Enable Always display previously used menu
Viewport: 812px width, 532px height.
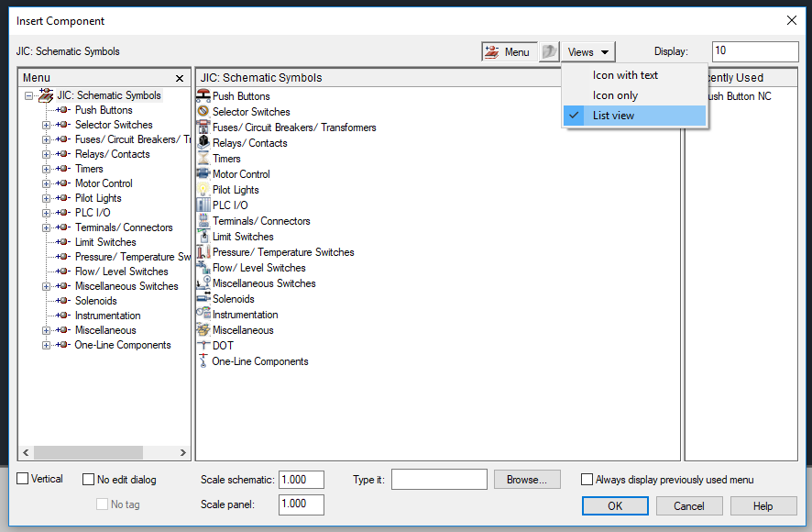[x=586, y=479]
